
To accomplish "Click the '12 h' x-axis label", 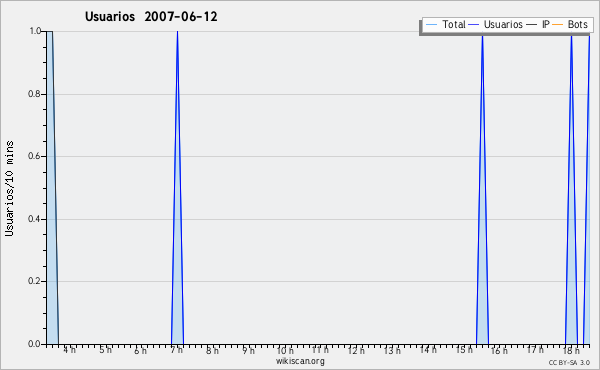I will pyautogui.click(x=356, y=350).
